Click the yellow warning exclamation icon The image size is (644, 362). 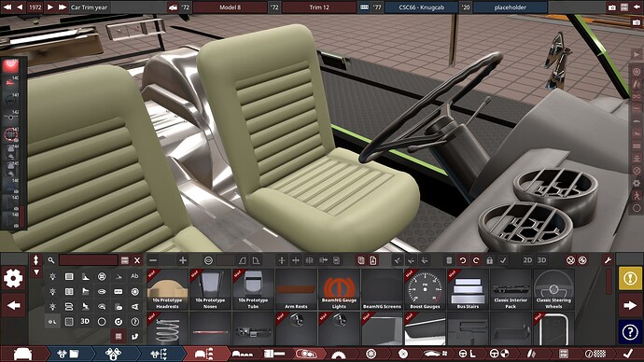[630, 278]
